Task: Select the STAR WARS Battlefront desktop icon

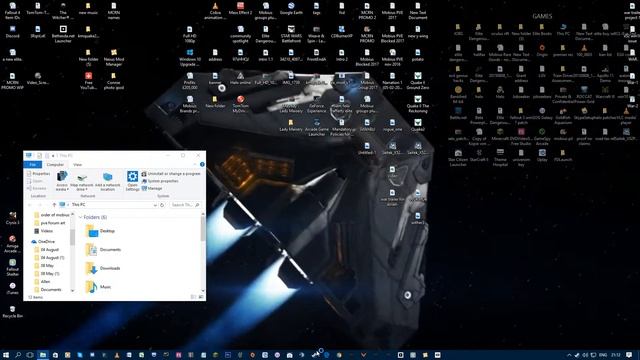Action: coord(291,34)
